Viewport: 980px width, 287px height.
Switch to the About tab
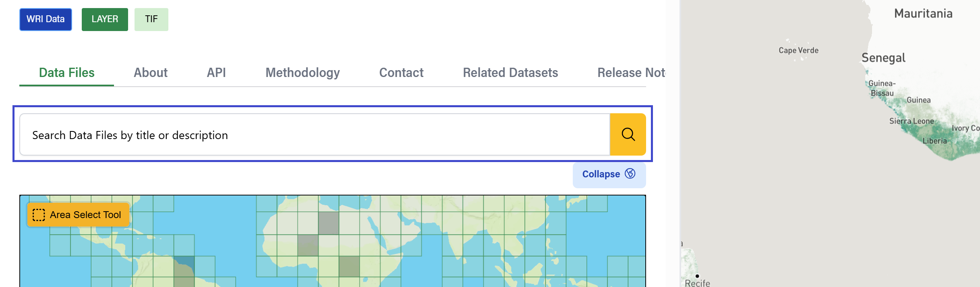151,73
